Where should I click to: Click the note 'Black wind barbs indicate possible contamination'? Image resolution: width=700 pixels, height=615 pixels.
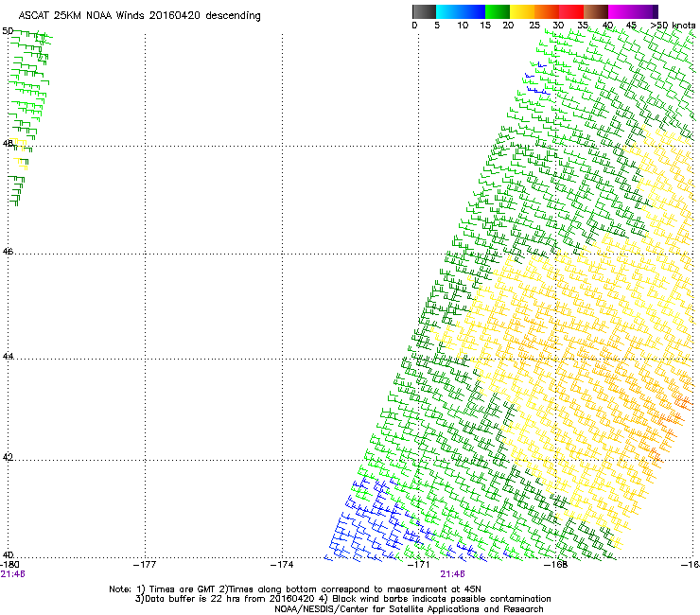click(x=442, y=599)
